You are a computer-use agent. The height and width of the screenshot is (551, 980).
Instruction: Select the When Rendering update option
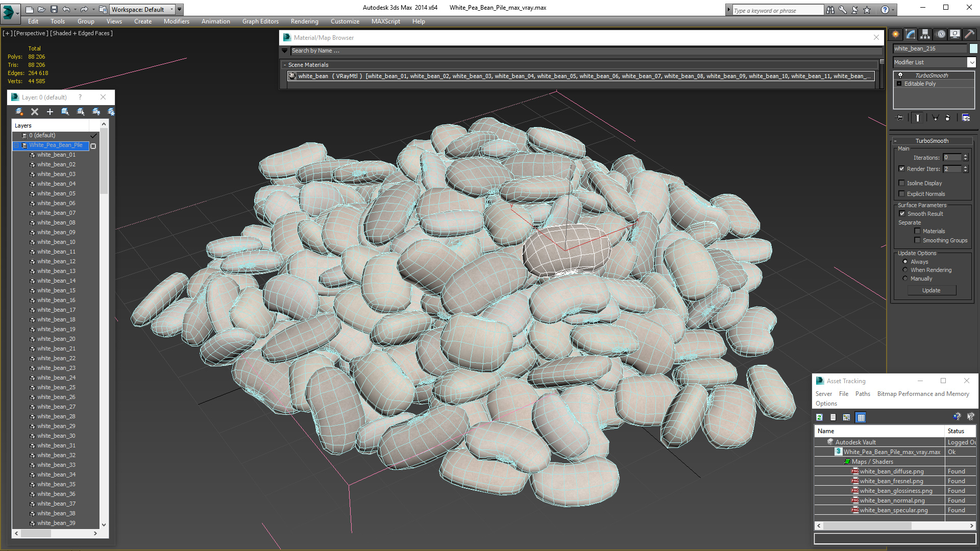pyautogui.click(x=905, y=270)
